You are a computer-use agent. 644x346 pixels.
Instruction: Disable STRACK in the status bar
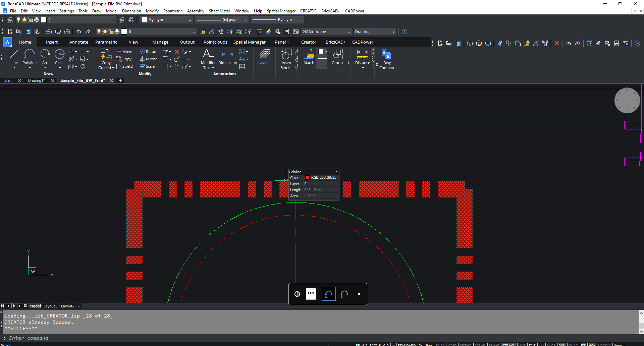pos(508,345)
